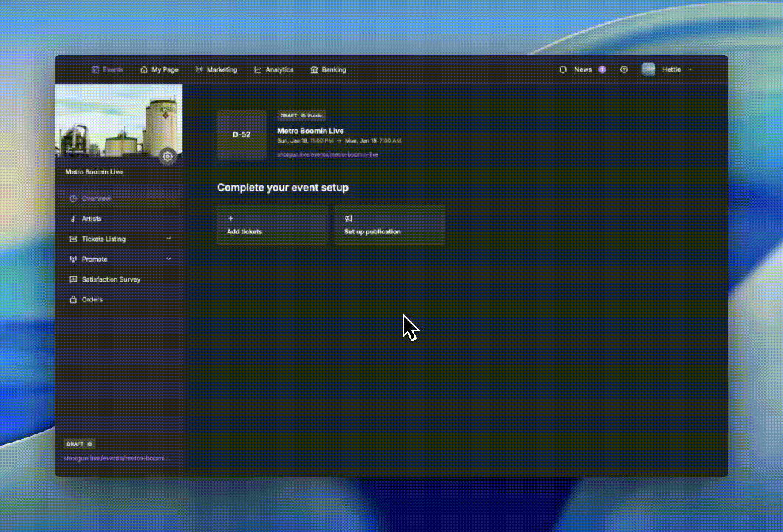The width and height of the screenshot is (783, 532).
Task: Open the Events tab
Action: point(107,70)
